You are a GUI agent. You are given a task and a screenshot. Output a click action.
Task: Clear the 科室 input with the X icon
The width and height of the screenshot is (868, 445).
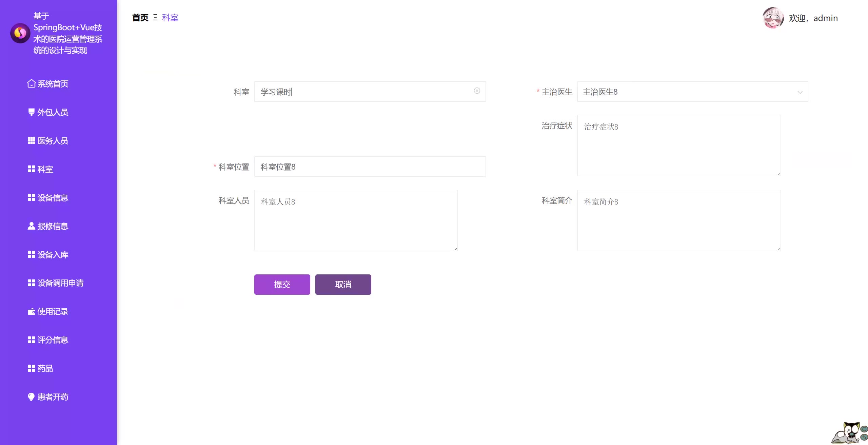[477, 91]
